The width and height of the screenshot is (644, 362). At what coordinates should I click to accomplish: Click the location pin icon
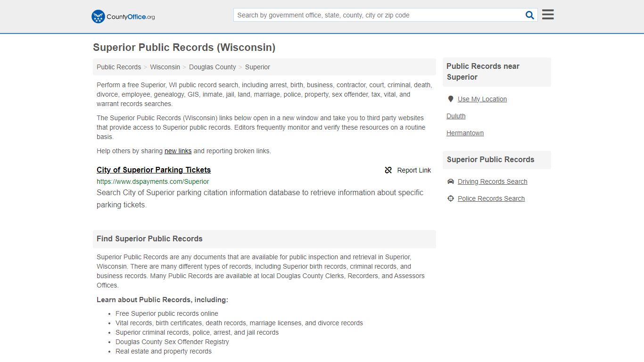point(450,99)
